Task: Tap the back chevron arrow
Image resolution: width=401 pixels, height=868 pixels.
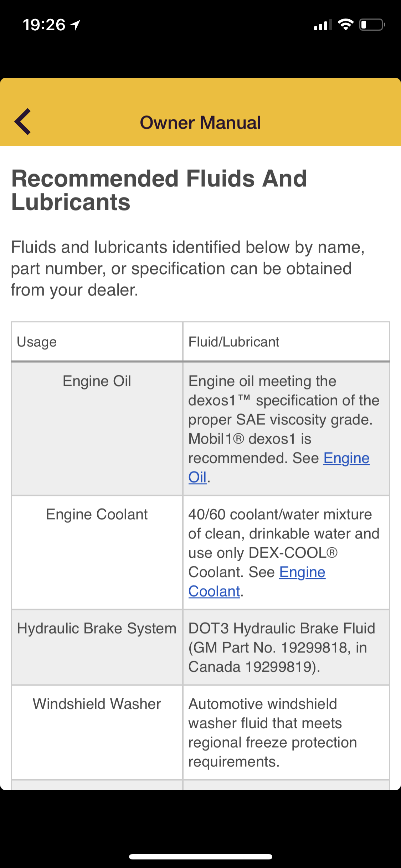Action: click(x=23, y=122)
